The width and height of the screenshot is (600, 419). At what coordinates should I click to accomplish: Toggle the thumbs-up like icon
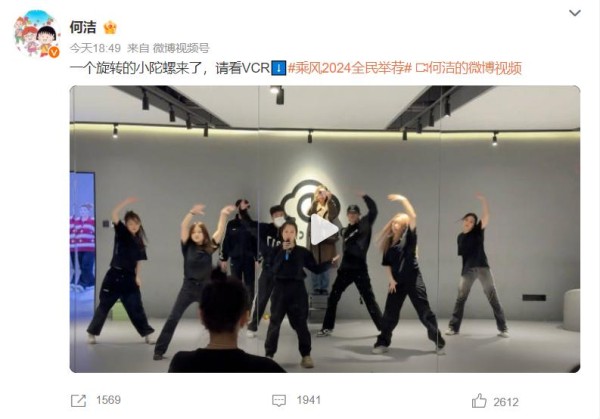(x=479, y=401)
